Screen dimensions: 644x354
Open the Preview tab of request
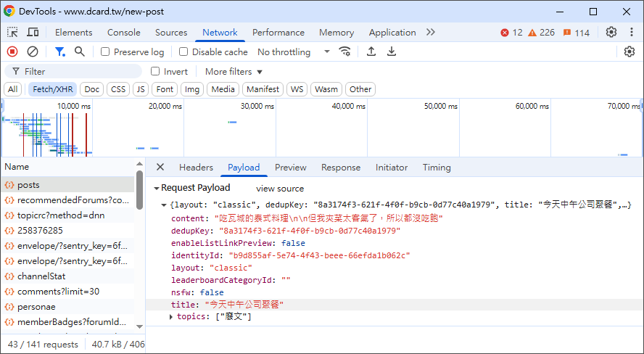click(290, 167)
